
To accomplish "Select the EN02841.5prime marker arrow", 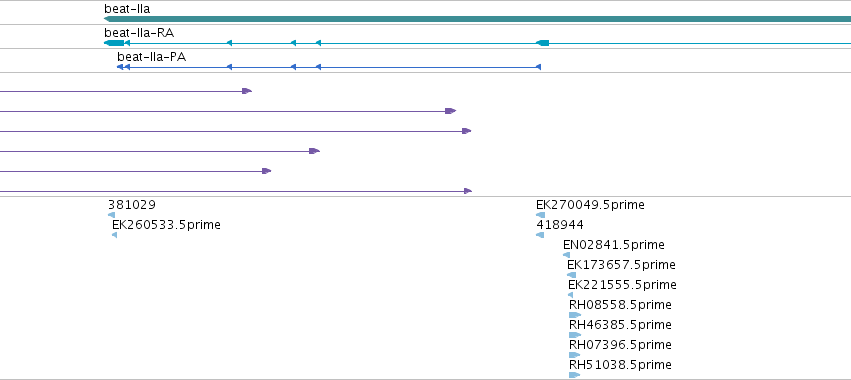I will coord(567,255).
